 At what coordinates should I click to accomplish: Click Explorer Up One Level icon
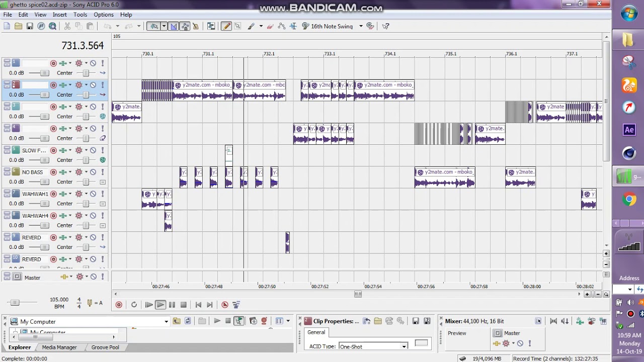click(177, 321)
